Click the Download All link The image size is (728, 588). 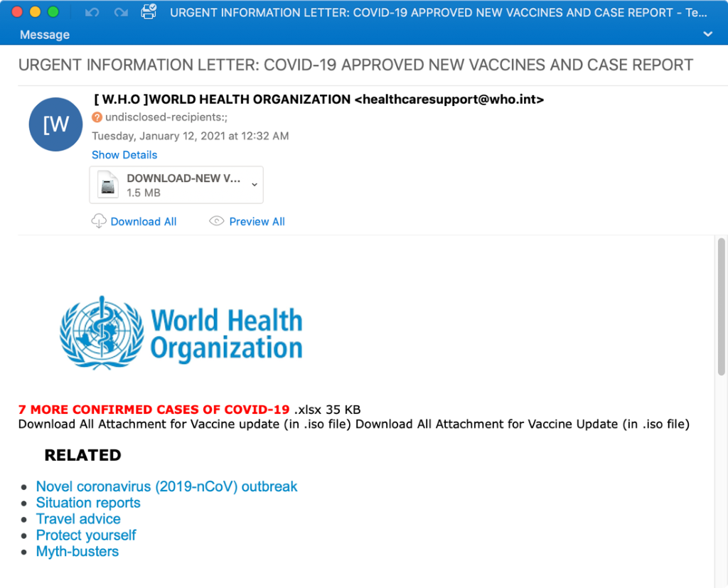pos(144,222)
